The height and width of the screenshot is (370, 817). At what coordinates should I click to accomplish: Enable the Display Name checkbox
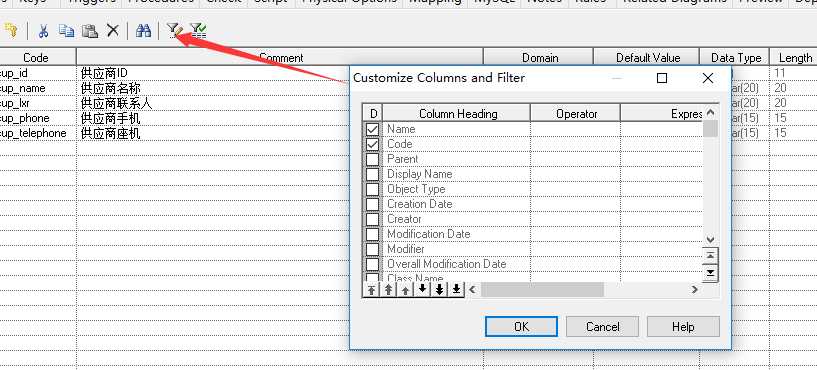(373, 174)
